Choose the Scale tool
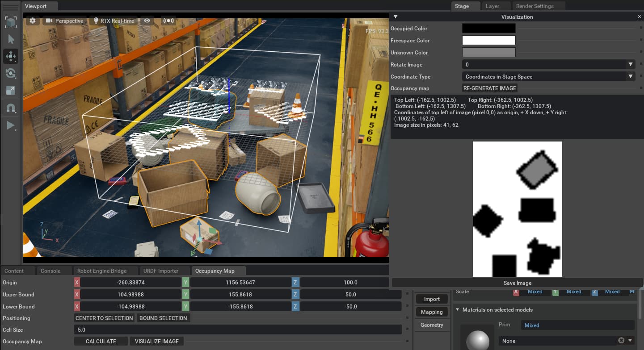Viewport: 644px width, 350px height. pyautogui.click(x=10, y=90)
